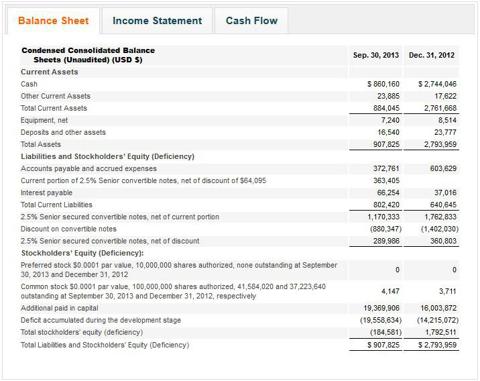The height and width of the screenshot is (381, 480).
Task: Click 'Senior secured convertible notes, net of discount' label
Action: point(110,241)
